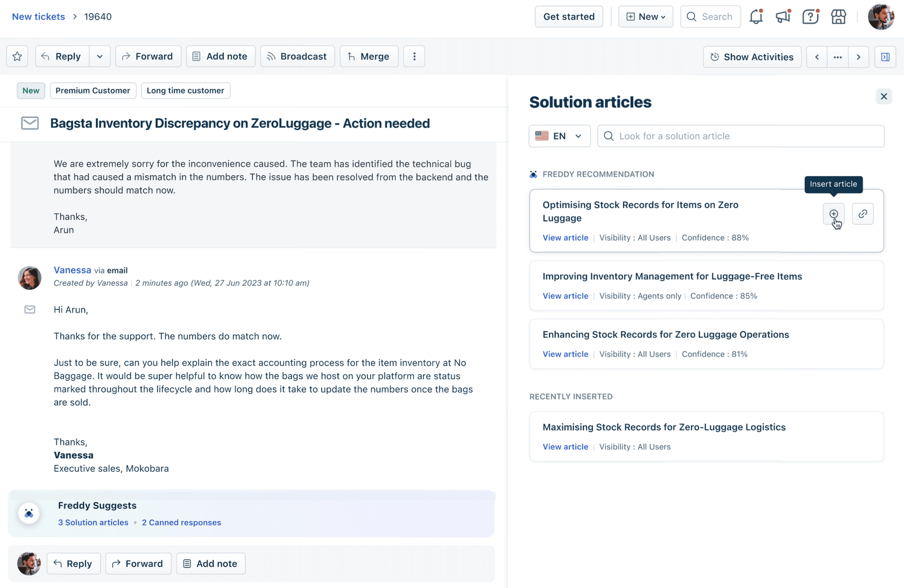Viewport: 904px width, 588px height.
Task: Click the Get started button
Action: point(569,17)
